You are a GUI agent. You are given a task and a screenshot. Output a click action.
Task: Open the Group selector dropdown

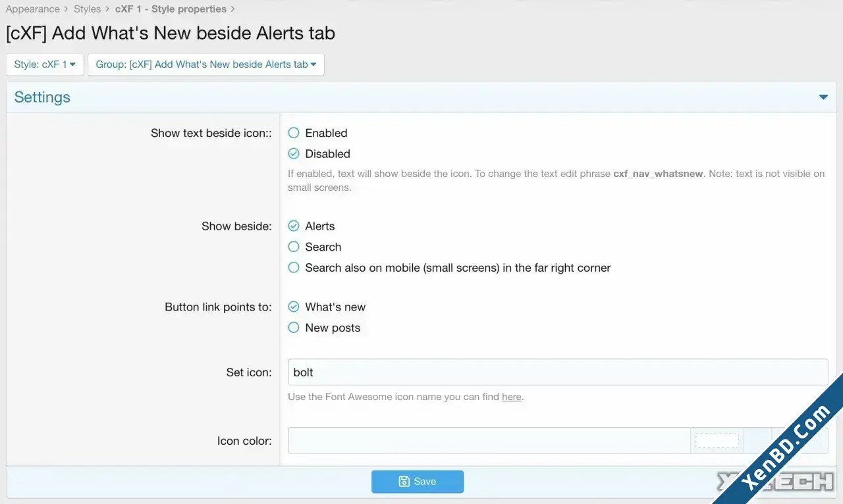click(206, 64)
